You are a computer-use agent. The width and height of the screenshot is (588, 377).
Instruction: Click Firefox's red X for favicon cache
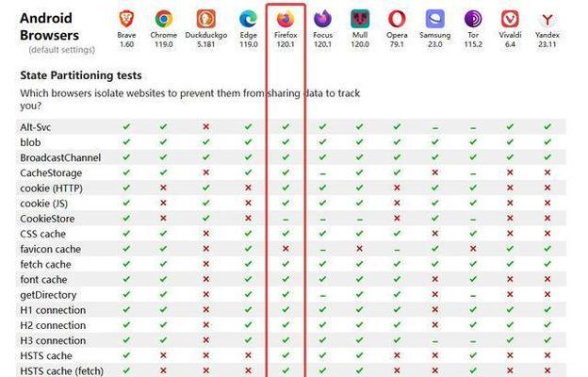tap(286, 248)
